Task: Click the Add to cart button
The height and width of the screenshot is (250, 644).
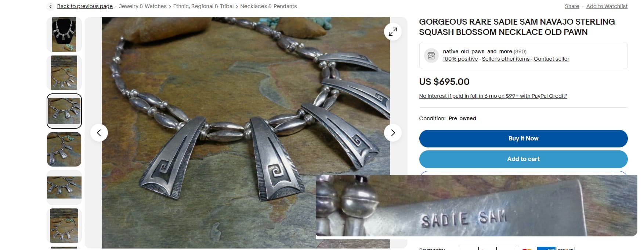Action: [x=523, y=159]
